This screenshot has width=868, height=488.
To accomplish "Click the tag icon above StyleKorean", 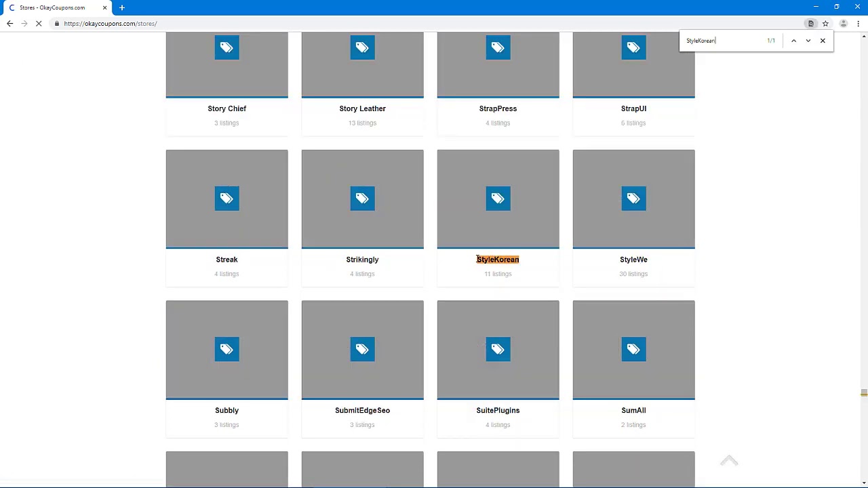I will click(x=498, y=199).
